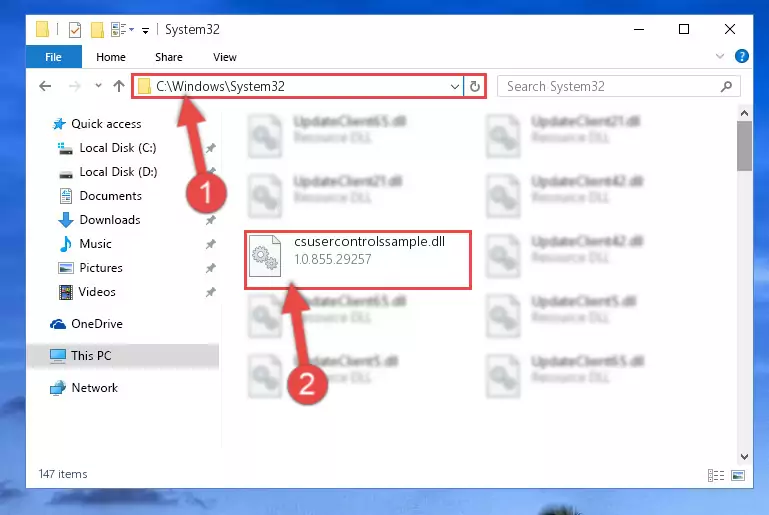
Task: Click the Downloads blue arrow icon
Action: click(66, 220)
